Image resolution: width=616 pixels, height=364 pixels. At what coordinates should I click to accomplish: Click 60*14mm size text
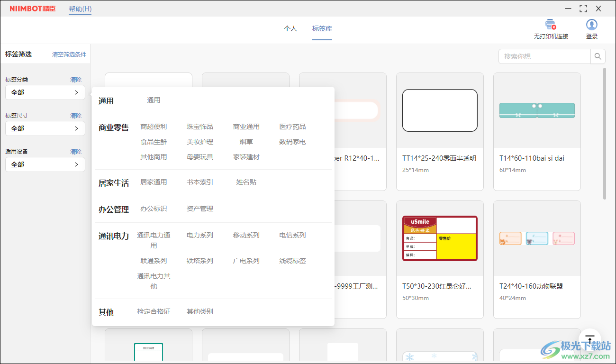point(513,170)
